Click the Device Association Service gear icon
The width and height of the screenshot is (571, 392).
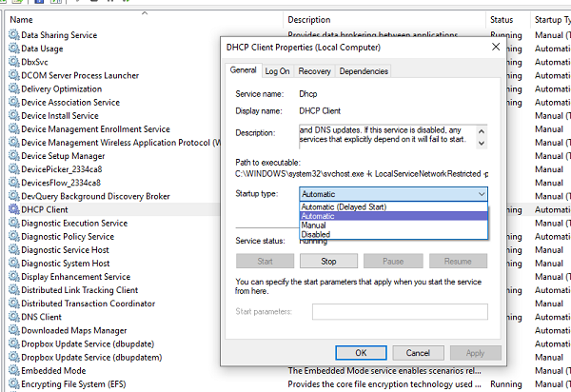point(14,102)
